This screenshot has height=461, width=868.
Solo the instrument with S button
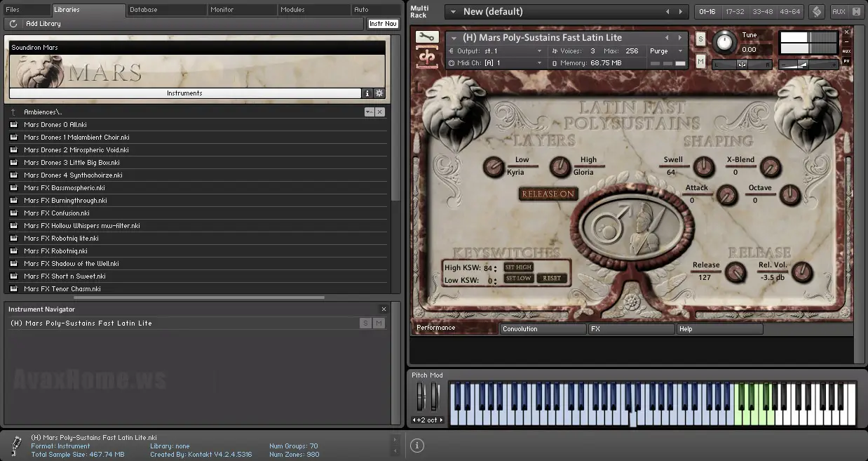(x=700, y=39)
